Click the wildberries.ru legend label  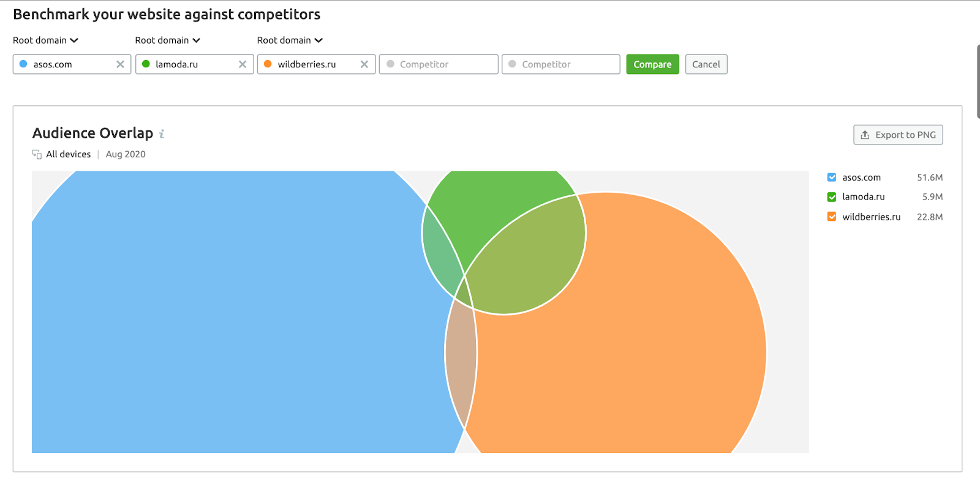coord(871,217)
